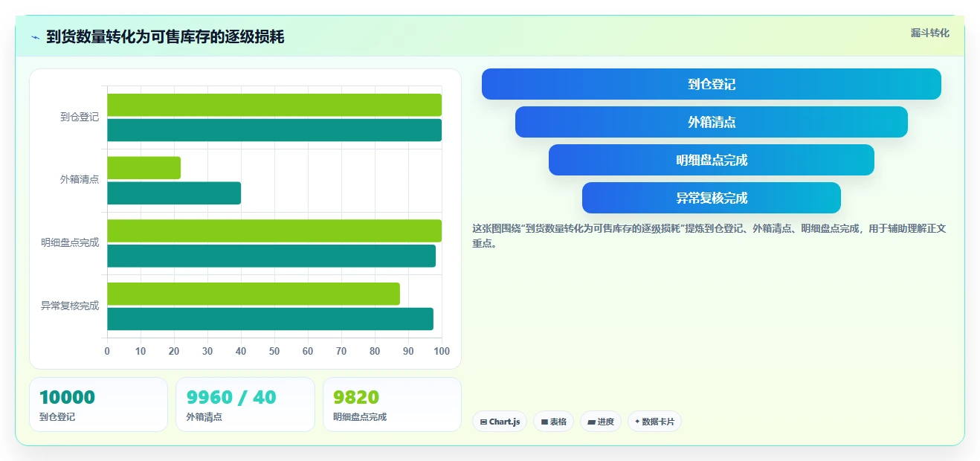Screen dimensions: 980x461
Task: Click the 漏斗转化 label in header
Action: [930, 33]
